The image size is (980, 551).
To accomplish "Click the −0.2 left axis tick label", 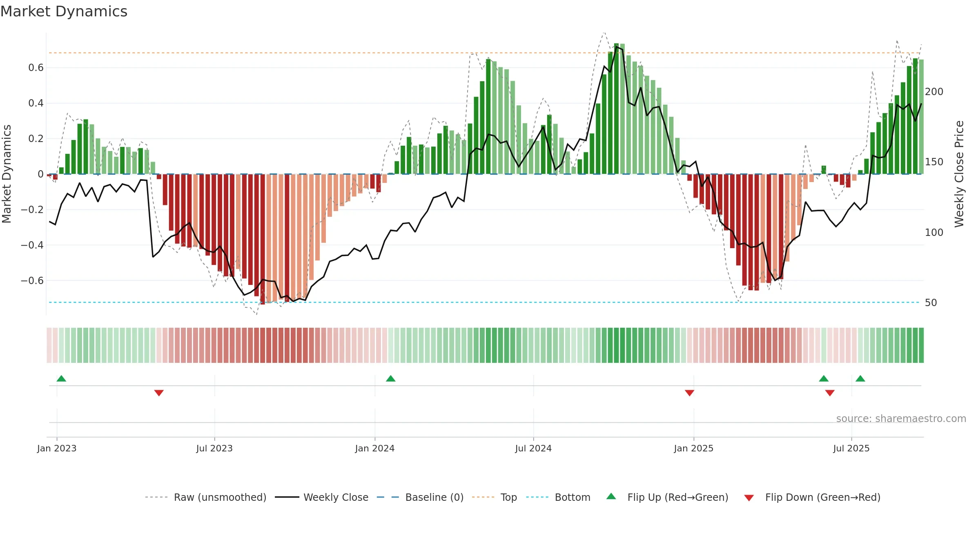I will tap(32, 210).
